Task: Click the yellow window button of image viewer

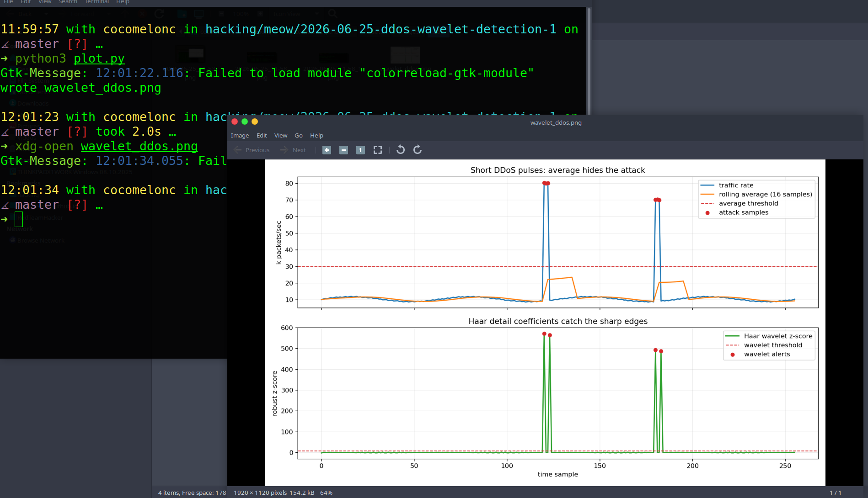Action: [x=255, y=122]
